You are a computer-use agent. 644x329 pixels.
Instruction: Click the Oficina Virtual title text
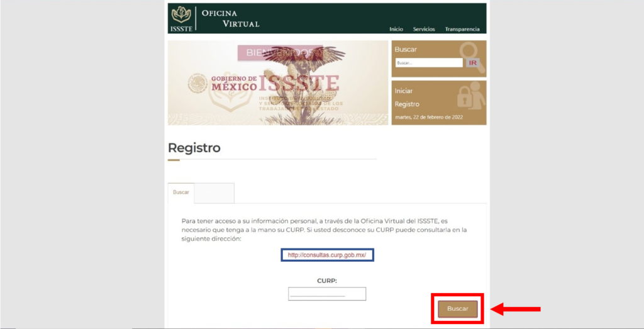pyautogui.click(x=230, y=18)
